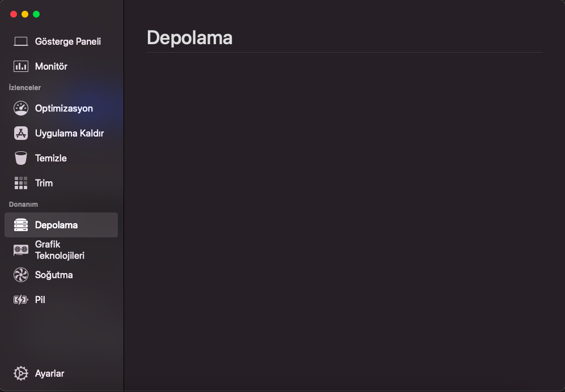Open the Grafik Teknolojileri GPU icon
The height and width of the screenshot is (392, 565).
[x=21, y=250]
